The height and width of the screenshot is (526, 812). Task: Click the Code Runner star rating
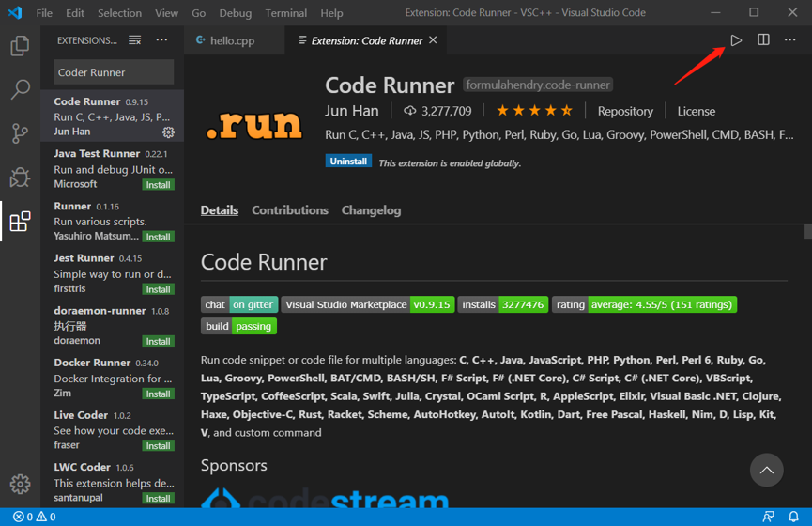[534, 111]
